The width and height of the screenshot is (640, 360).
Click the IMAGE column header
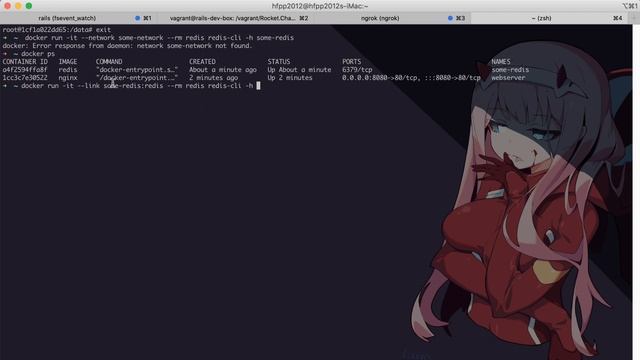pos(68,62)
